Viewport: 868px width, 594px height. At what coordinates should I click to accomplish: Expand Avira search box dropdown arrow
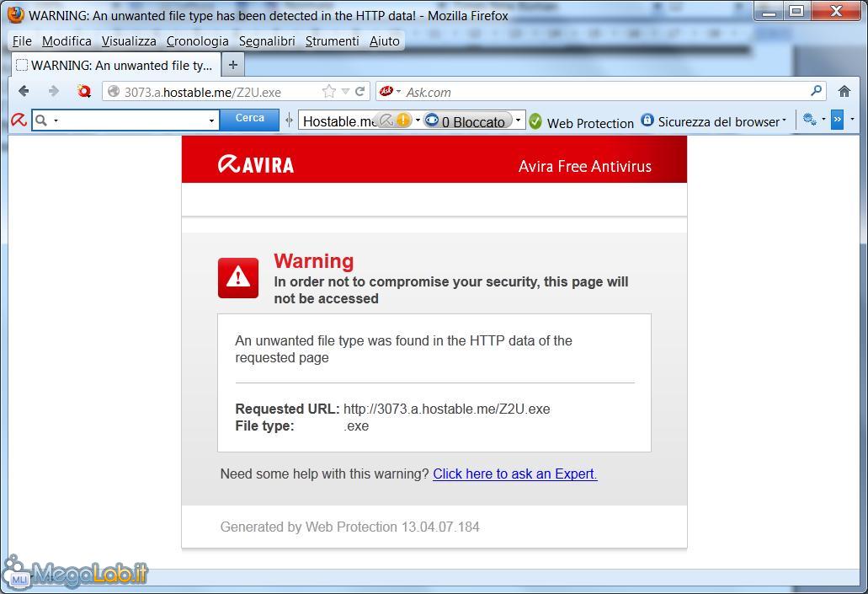pyautogui.click(x=211, y=120)
